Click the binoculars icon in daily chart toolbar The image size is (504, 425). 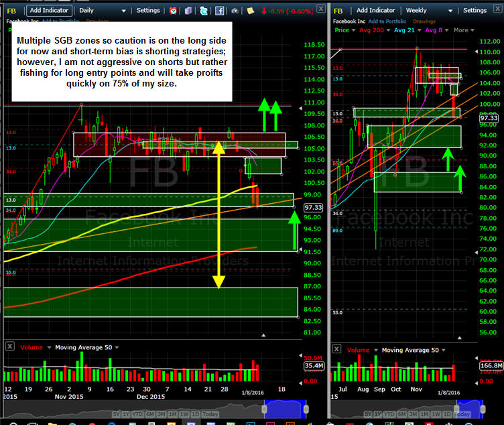235,11
